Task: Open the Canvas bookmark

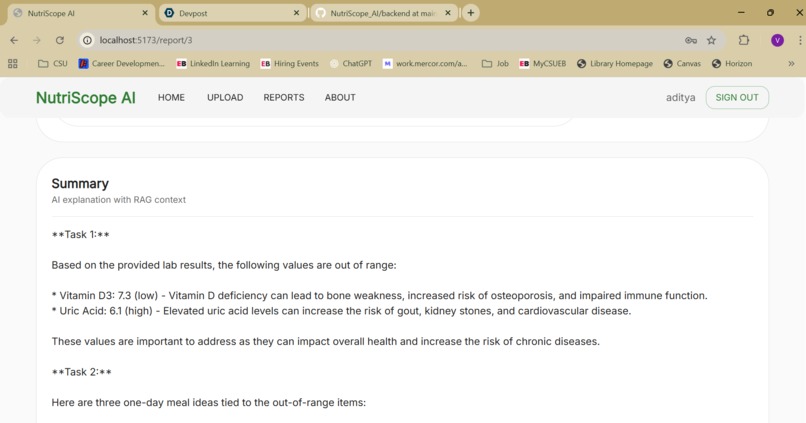Action: [682, 64]
